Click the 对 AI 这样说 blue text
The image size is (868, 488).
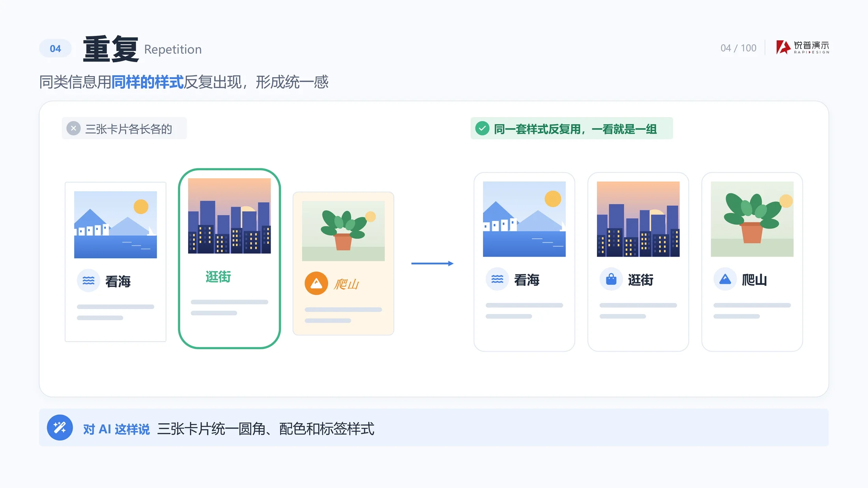116,429
